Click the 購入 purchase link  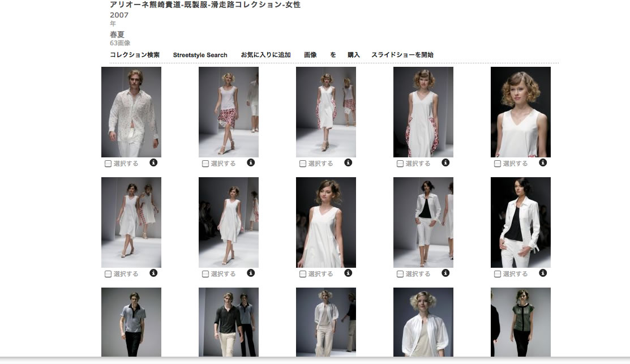(354, 55)
